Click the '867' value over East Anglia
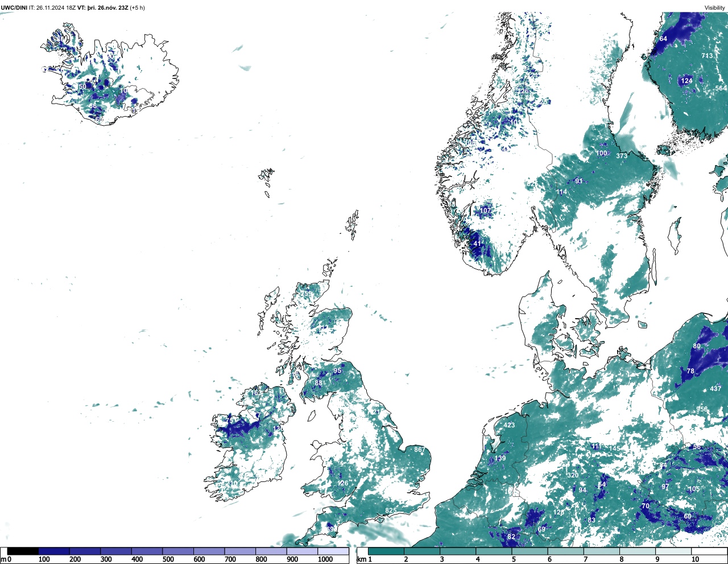The height and width of the screenshot is (564, 728). pos(419,450)
